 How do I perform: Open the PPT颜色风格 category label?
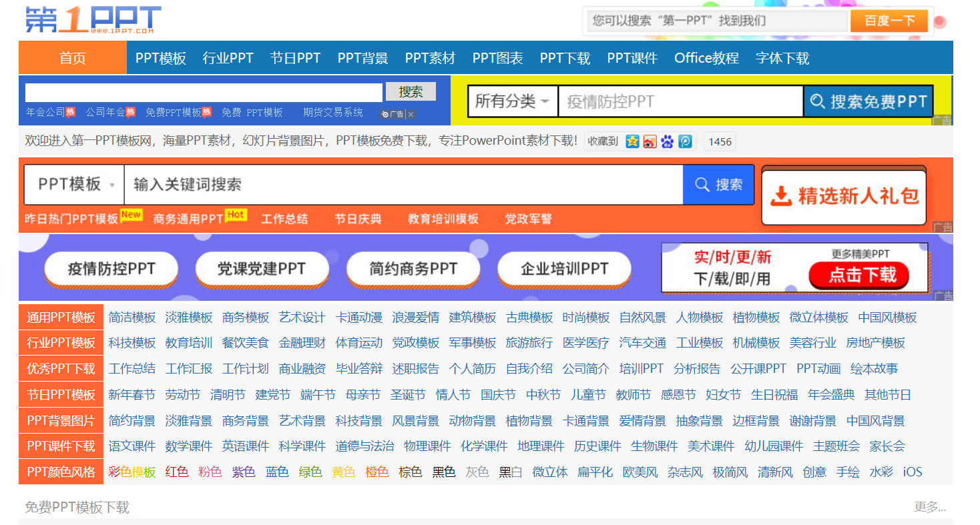point(61,472)
